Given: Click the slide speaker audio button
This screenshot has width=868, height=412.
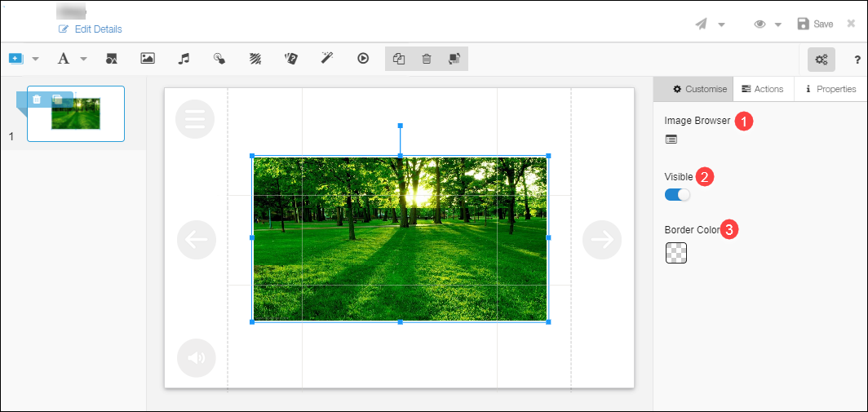Looking at the screenshot, I should tap(196, 357).
